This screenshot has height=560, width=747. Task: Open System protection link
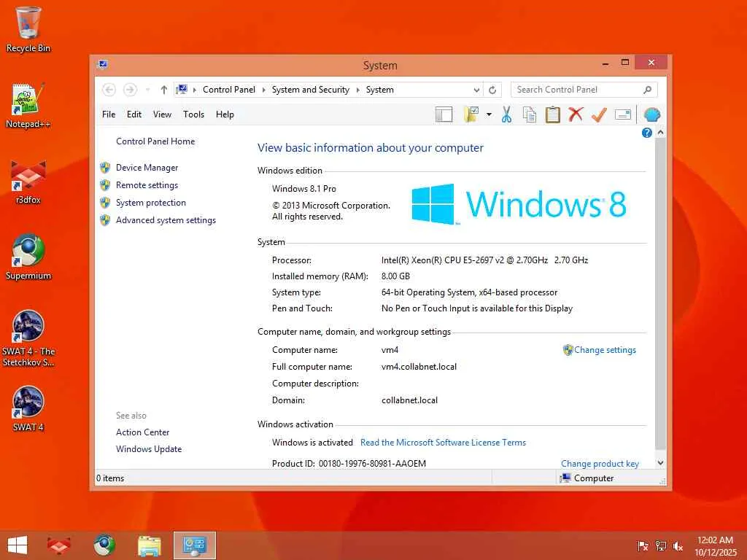pos(150,203)
